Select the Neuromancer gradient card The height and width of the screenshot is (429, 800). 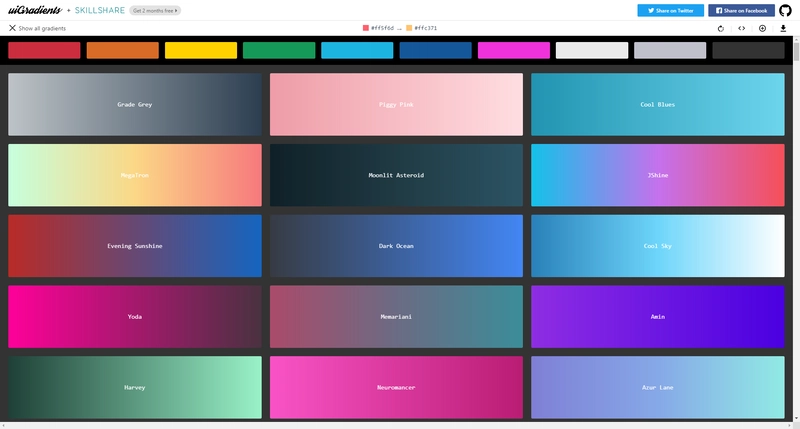[x=396, y=387]
